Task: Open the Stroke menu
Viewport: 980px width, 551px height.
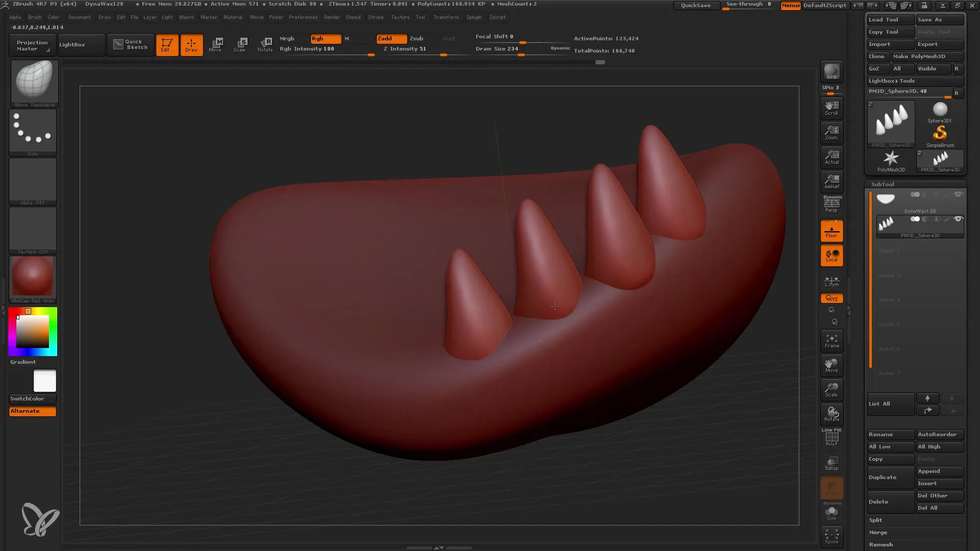Action: [x=376, y=17]
